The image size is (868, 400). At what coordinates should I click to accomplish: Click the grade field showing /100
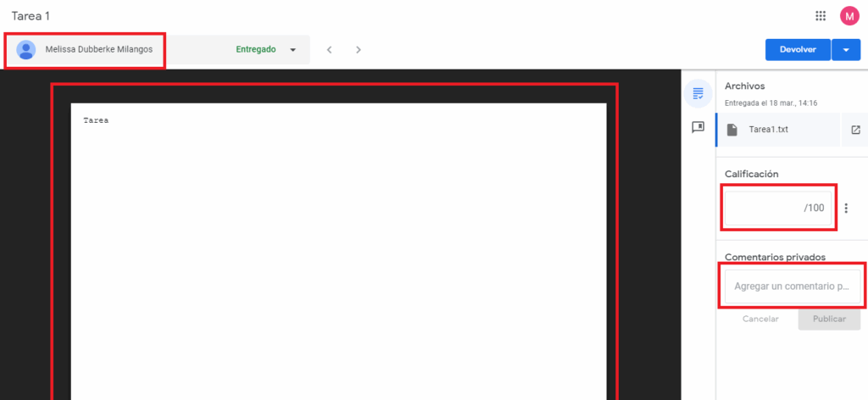click(778, 208)
